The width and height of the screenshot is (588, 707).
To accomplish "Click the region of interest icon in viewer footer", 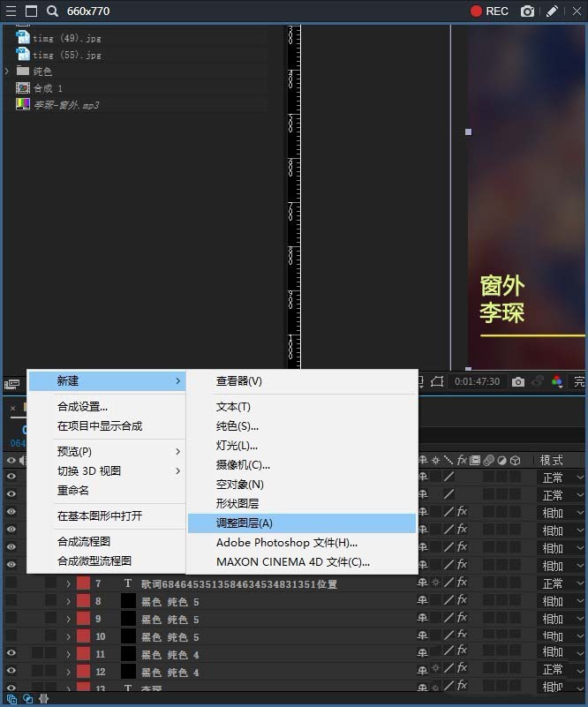I will point(437,382).
